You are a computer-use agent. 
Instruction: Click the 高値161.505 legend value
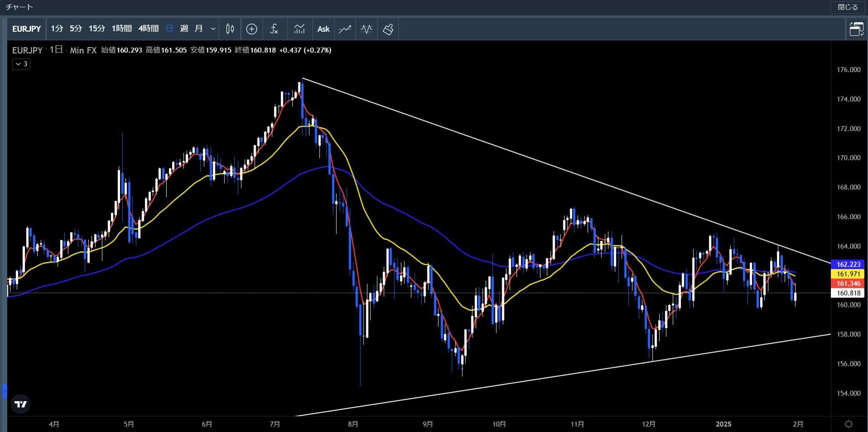[x=166, y=50]
